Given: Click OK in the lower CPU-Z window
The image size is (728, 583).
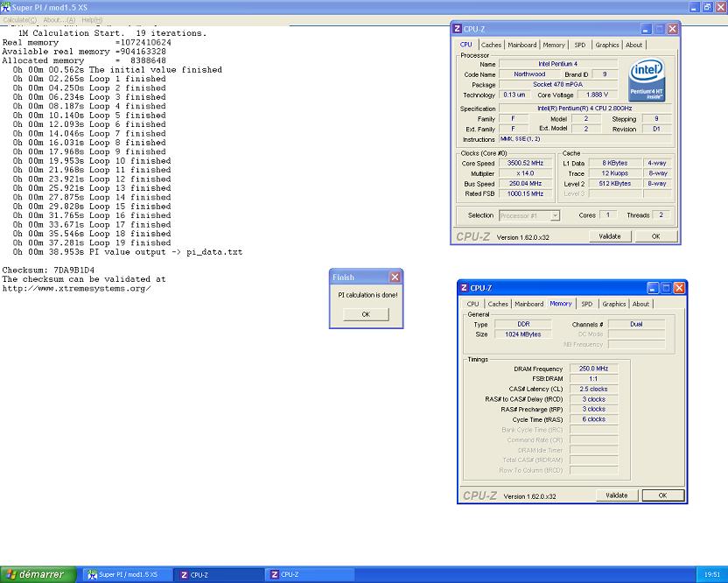Looking at the screenshot, I should click(662, 495).
